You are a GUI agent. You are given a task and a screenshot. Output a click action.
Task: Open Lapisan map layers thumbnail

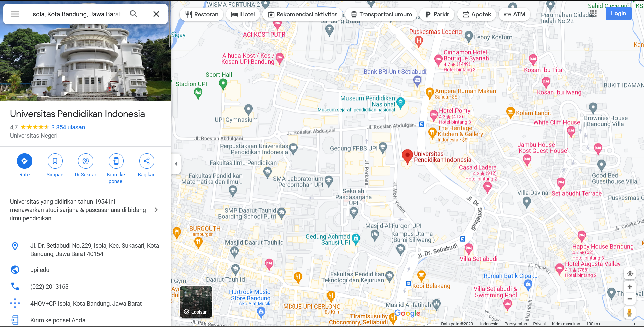[x=196, y=302]
